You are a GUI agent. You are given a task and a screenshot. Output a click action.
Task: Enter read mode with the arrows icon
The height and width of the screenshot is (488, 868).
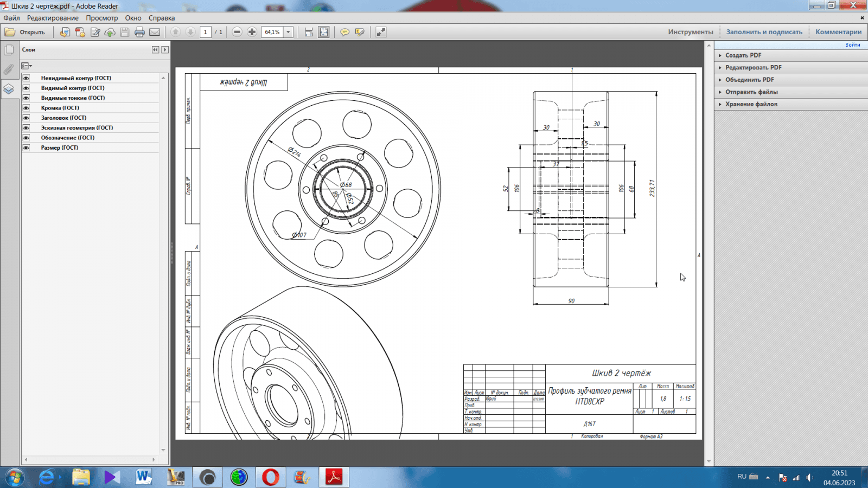(381, 32)
